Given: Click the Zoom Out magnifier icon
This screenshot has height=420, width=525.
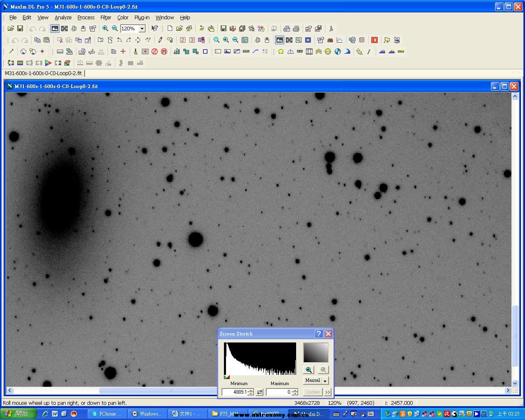Looking at the screenshot, I should pos(115,28).
